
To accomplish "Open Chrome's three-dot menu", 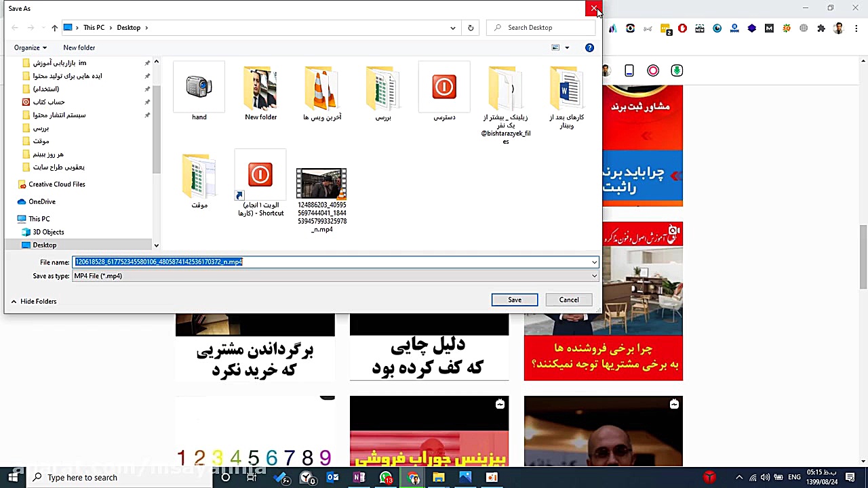I will (856, 28).
